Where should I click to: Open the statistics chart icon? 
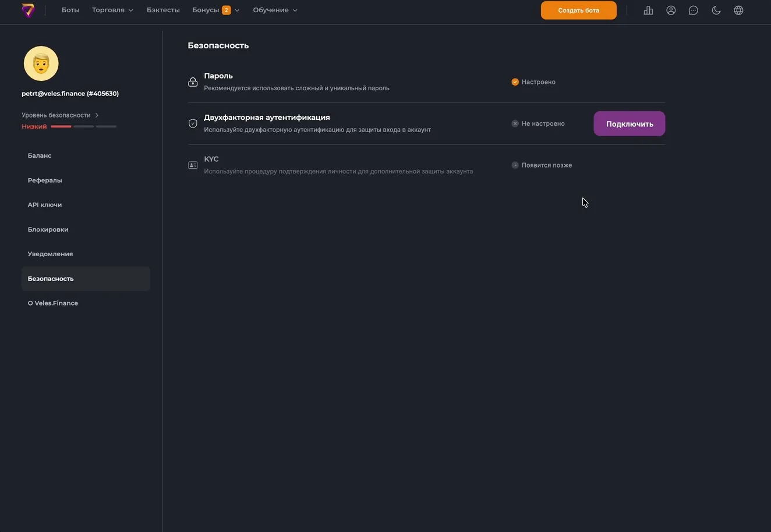click(x=648, y=10)
